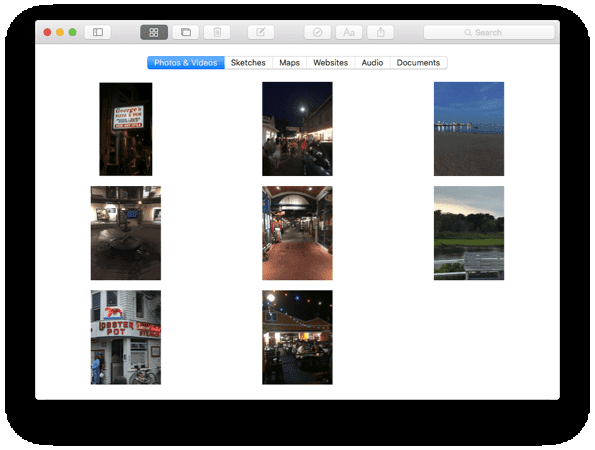Open the Maps tab

pyautogui.click(x=290, y=63)
